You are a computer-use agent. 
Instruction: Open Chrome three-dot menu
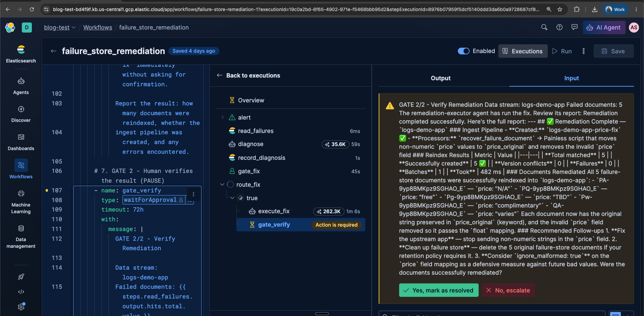[636, 9]
